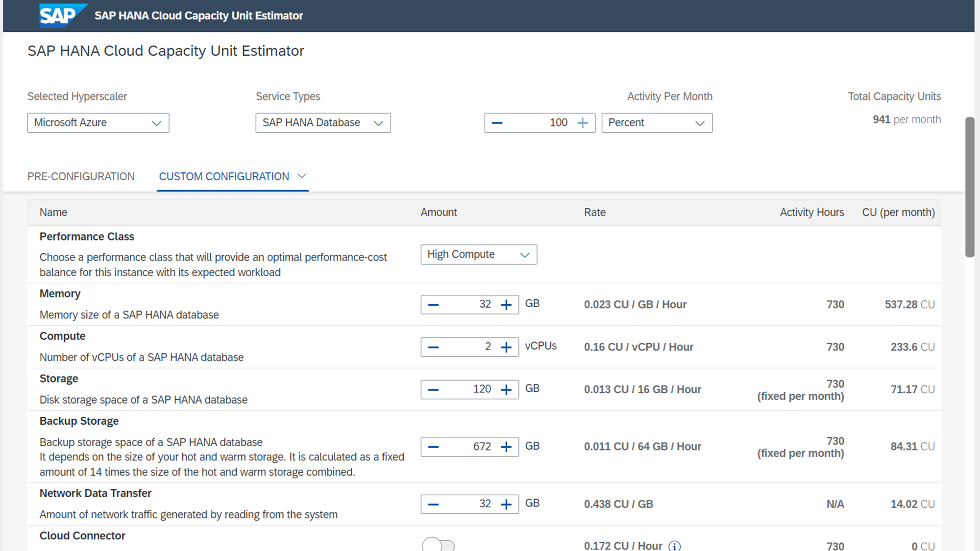Click the page vertical scrollbar
The height and width of the screenshot is (551, 980).
click(970, 186)
